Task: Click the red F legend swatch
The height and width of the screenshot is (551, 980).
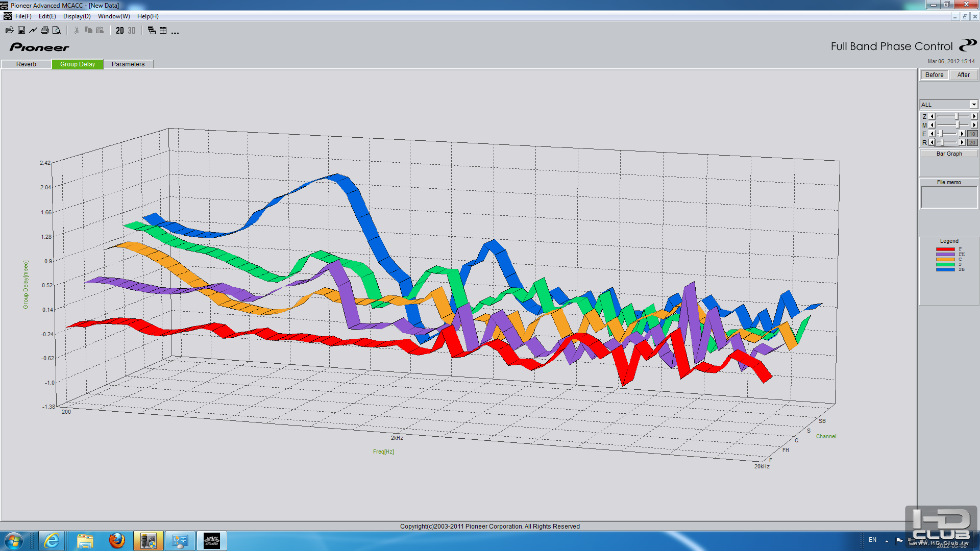Action: tap(945, 249)
